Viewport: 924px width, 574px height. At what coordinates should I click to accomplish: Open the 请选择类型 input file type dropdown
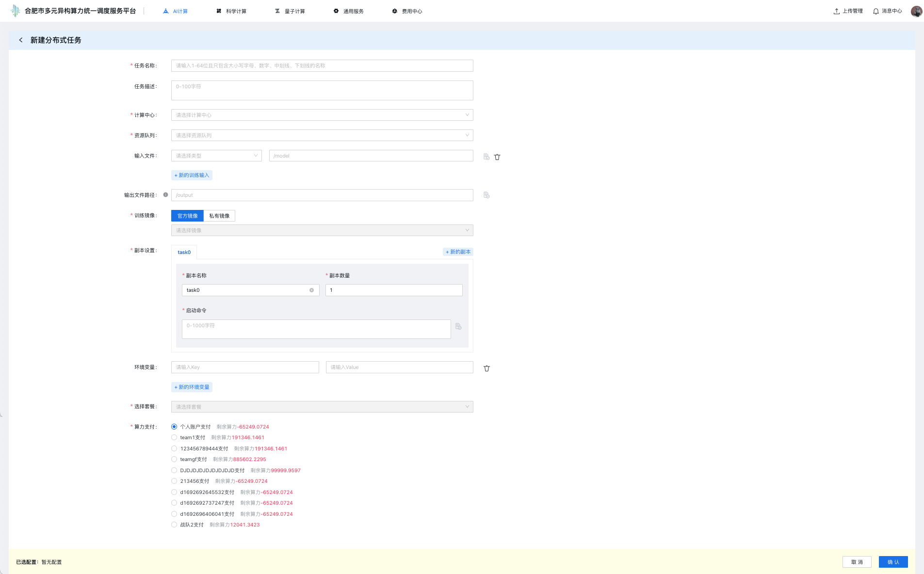[x=216, y=156]
